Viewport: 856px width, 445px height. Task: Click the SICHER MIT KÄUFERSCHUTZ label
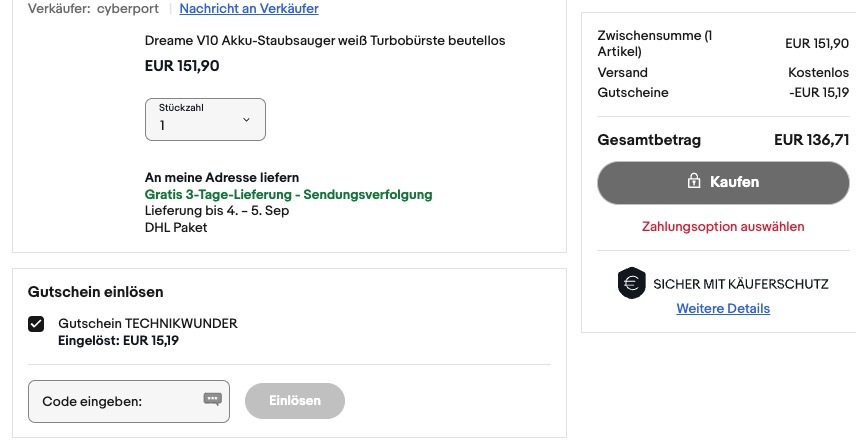tap(740, 284)
